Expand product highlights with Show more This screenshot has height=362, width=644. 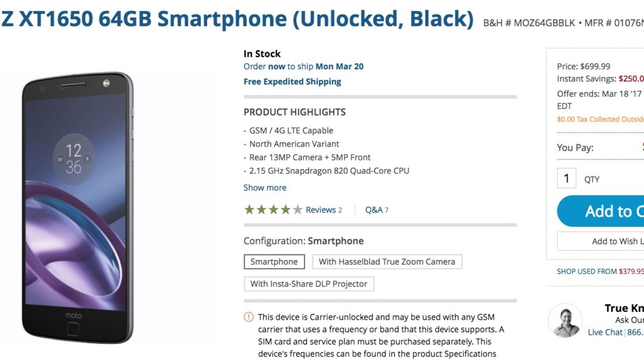point(265,188)
